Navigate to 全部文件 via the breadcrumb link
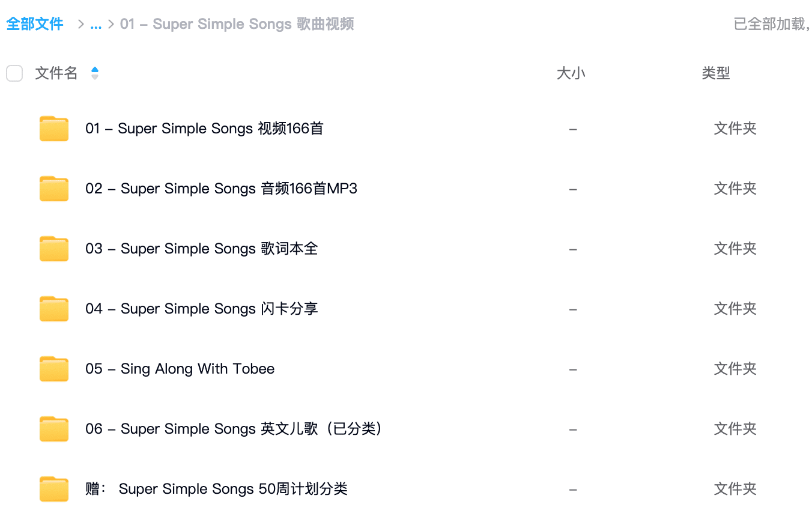This screenshot has height=531, width=812. (x=34, y=24)
